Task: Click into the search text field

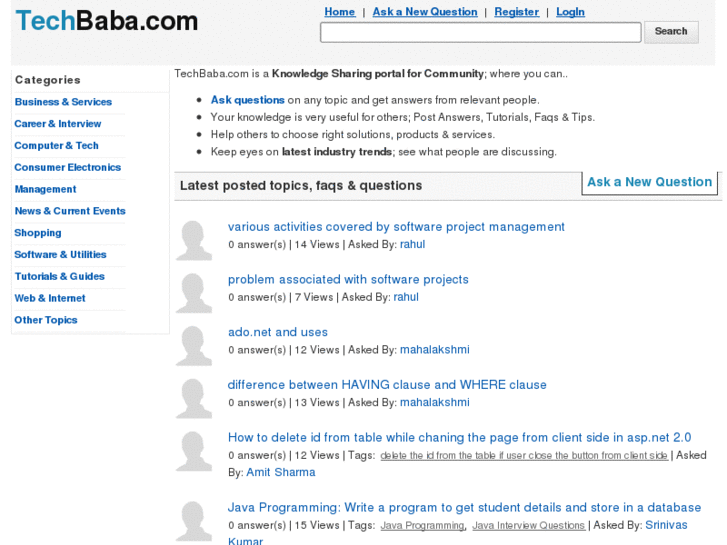Action: (480, 33)
